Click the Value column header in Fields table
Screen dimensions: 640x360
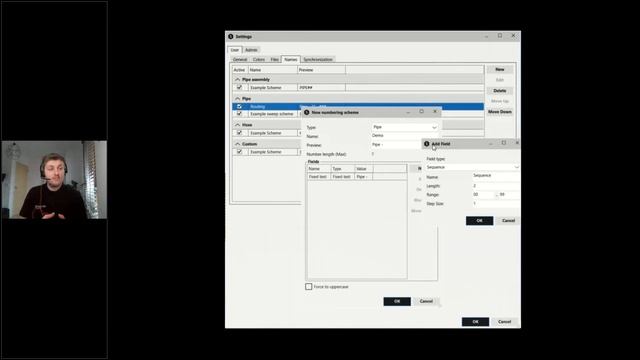coord(364,169)
